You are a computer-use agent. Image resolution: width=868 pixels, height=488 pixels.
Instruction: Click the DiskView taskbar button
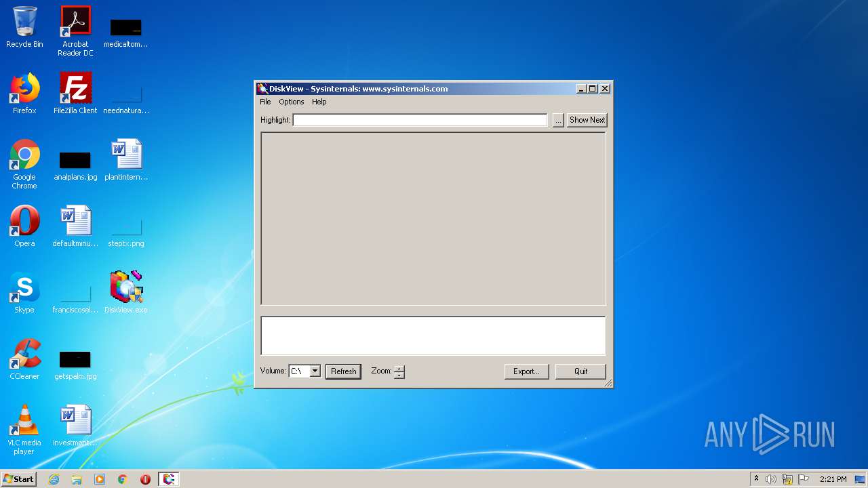[x=169, y=479]
